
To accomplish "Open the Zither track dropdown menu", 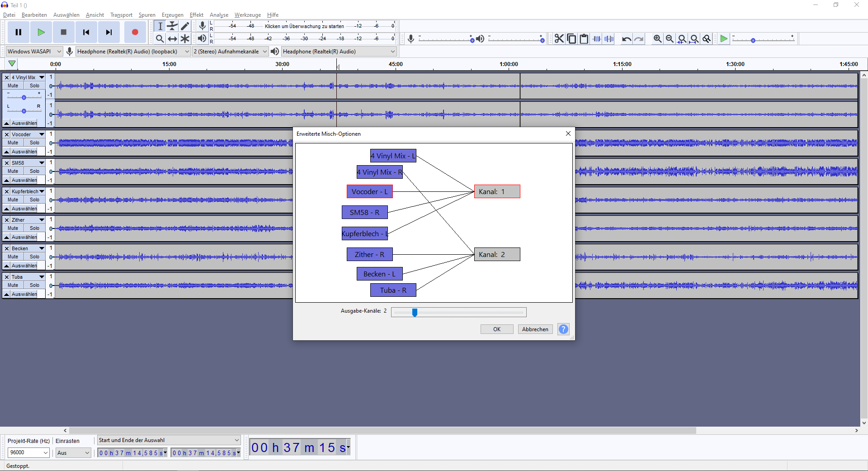I will point(42,220).
